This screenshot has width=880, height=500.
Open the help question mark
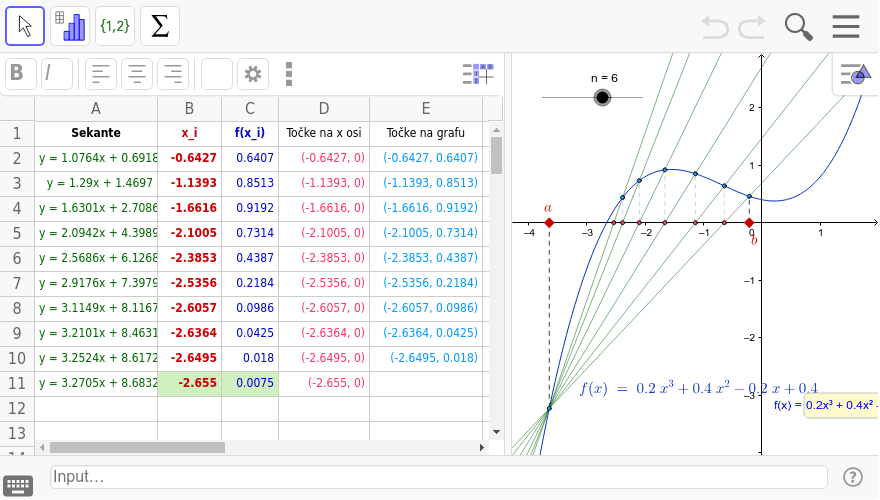click(852, 477)
